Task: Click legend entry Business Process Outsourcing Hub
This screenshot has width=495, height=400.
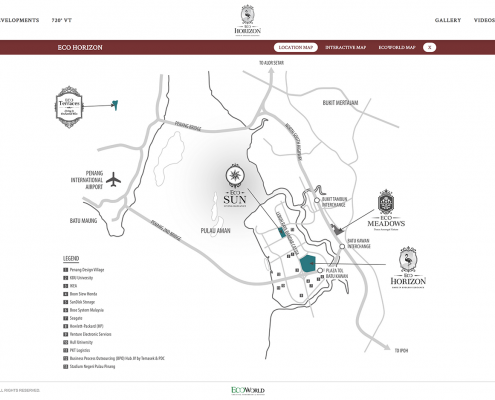Action: click(x=114, y=358)
